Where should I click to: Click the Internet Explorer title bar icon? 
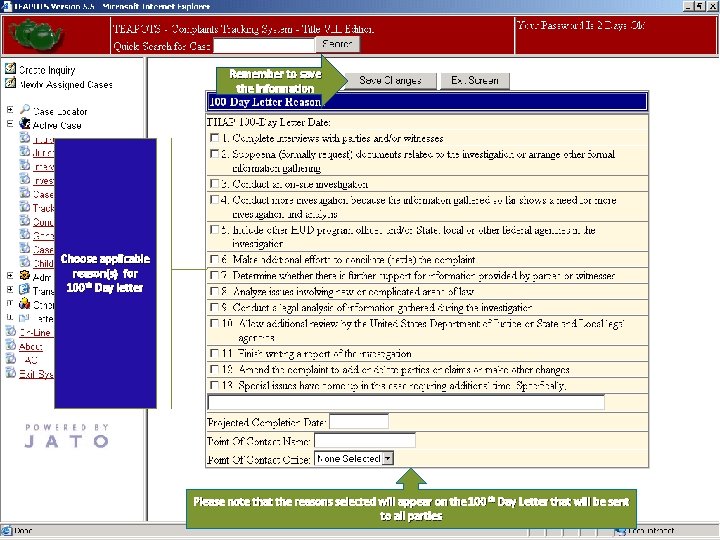[x=6, y=6]
